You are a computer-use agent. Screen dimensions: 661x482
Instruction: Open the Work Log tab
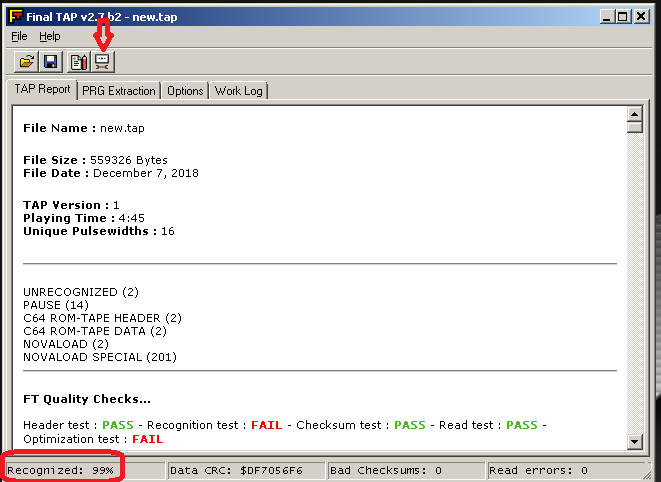[x=239, y=91]
